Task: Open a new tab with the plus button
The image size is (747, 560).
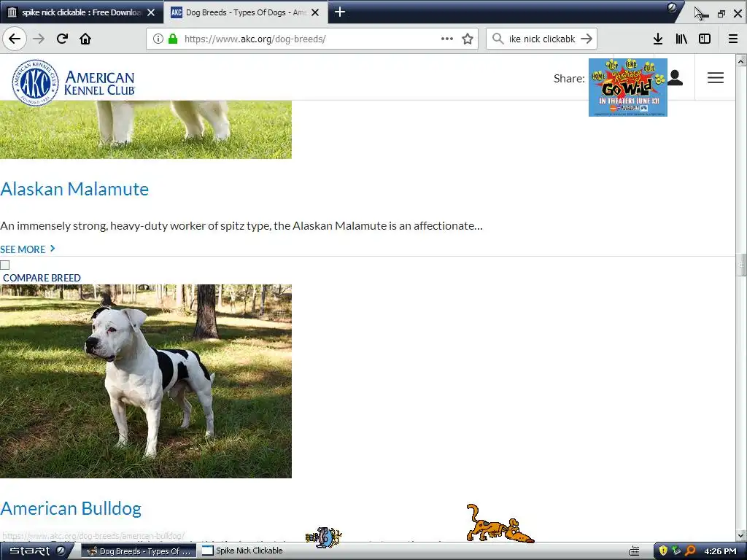Action: coord(340,12)
